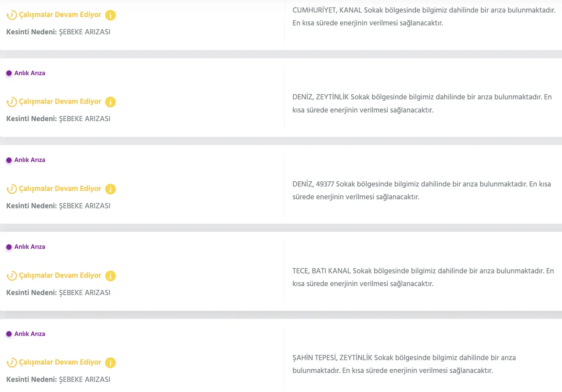Viewport: 562px width, 392px height.
Task: Click the purple dot in the DENİZ, ZEYTİNLİK card
Action: 9,73
